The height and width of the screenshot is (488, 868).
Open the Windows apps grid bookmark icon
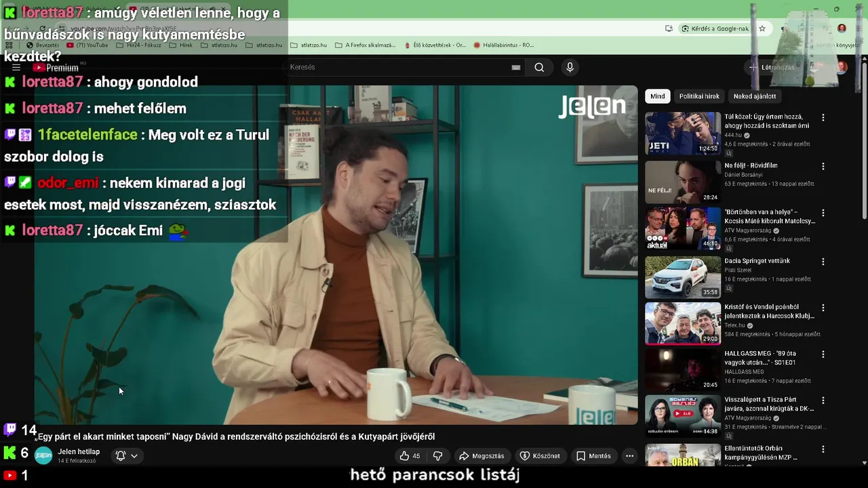click(x=9, y=45)
